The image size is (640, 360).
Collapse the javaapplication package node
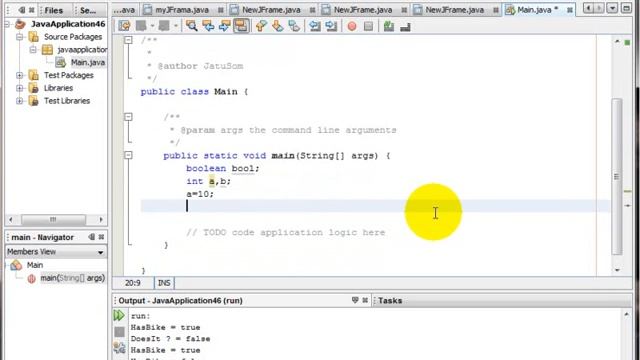click(33, 49)
